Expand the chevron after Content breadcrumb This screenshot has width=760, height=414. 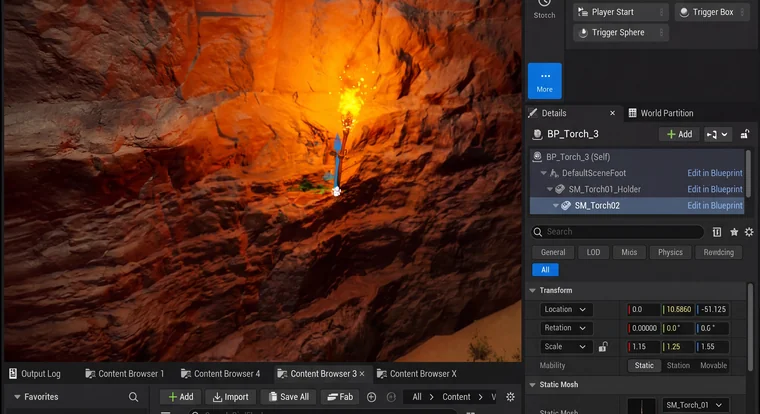(480, 397)
